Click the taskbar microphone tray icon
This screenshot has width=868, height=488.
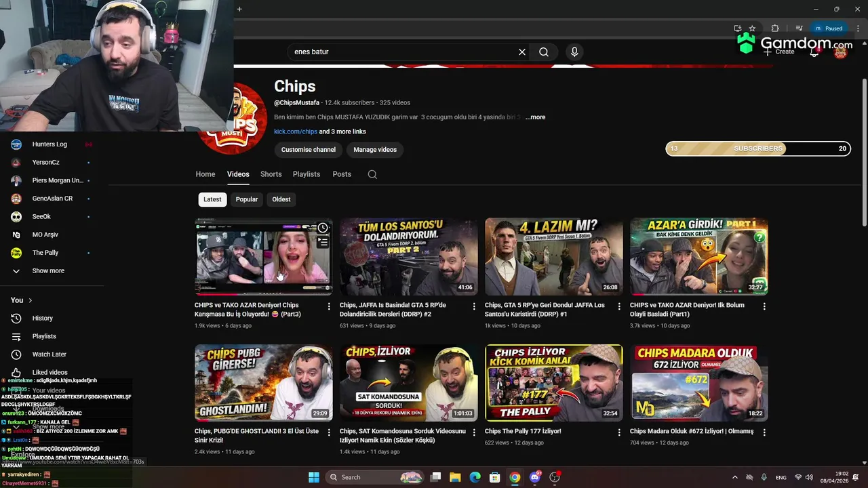pyautogui.click(x=764, y=477)
